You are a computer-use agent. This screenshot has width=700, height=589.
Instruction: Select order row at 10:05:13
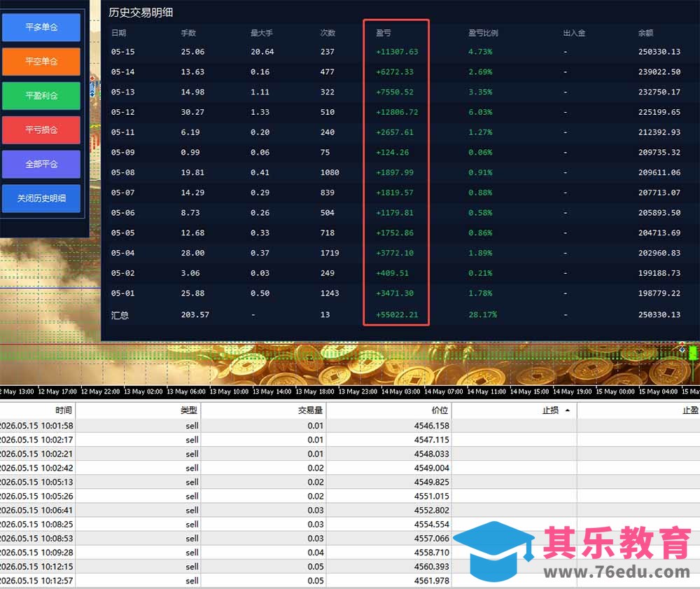[350, 482]
